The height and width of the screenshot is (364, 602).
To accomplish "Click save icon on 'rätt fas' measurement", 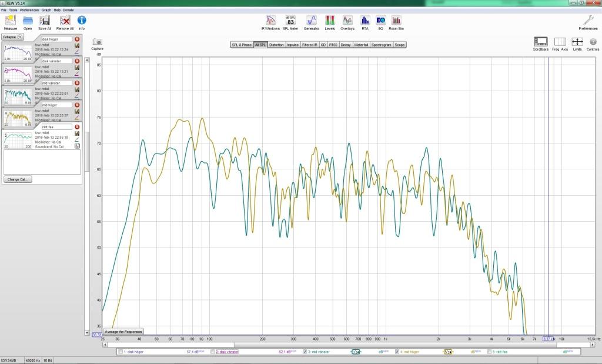I will coord(77,133).
